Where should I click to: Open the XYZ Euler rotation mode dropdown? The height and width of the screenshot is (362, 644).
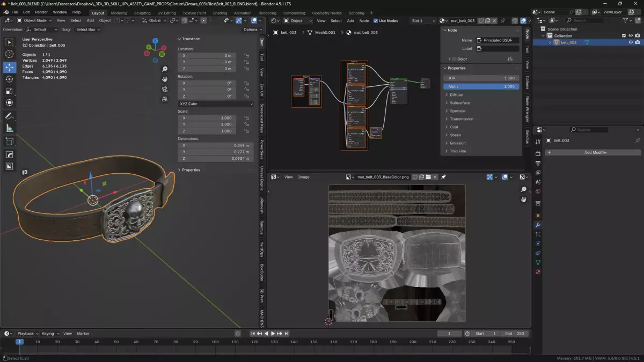tap(216, 104)
